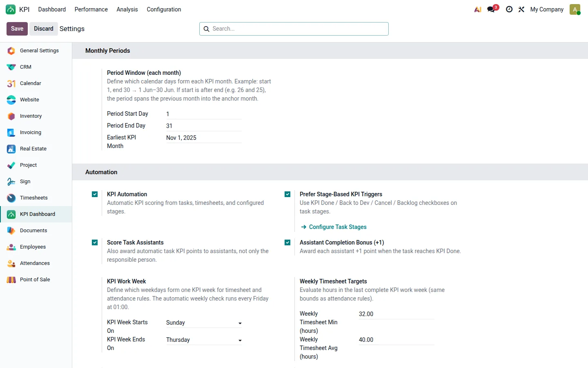Open the developer tools icon
The image size is (588, 368).
pos(521,9)
